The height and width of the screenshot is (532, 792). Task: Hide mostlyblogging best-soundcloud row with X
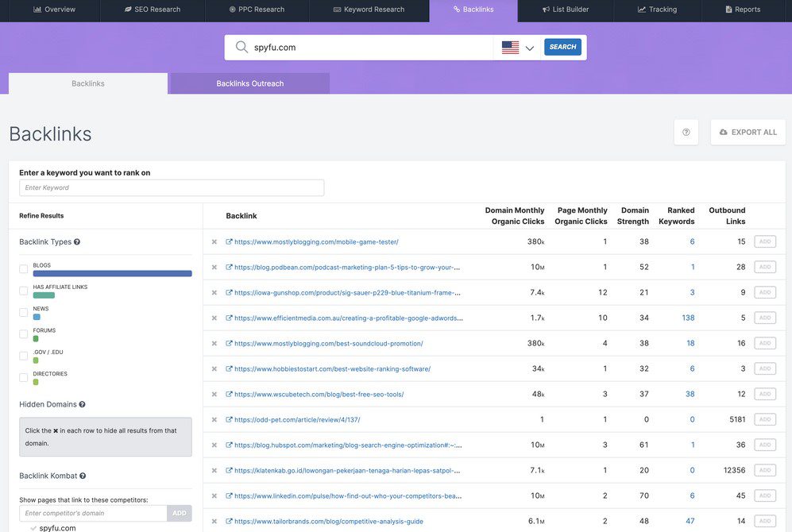214,343
